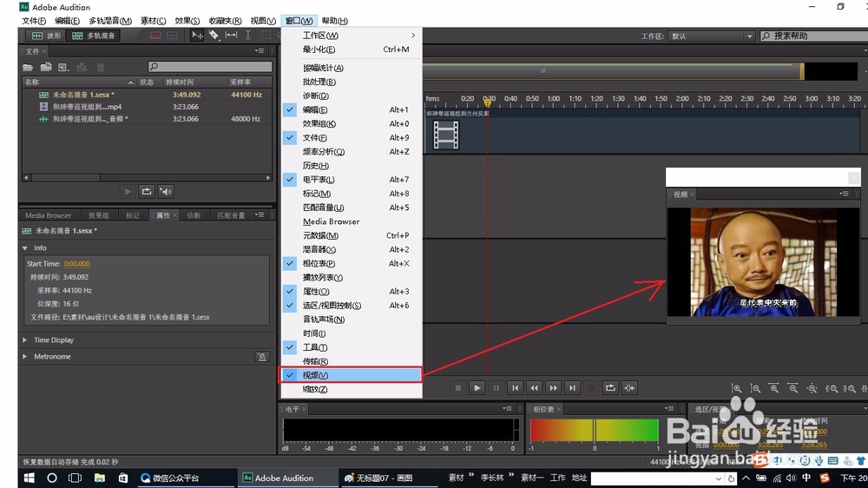Uncheck 属性(O) in the Window menu
This screenshot has height=488, width=868.
[x=352, y=292]
